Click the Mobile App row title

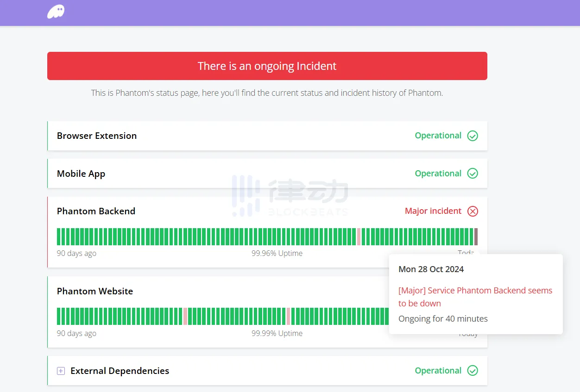coord(81,174)
